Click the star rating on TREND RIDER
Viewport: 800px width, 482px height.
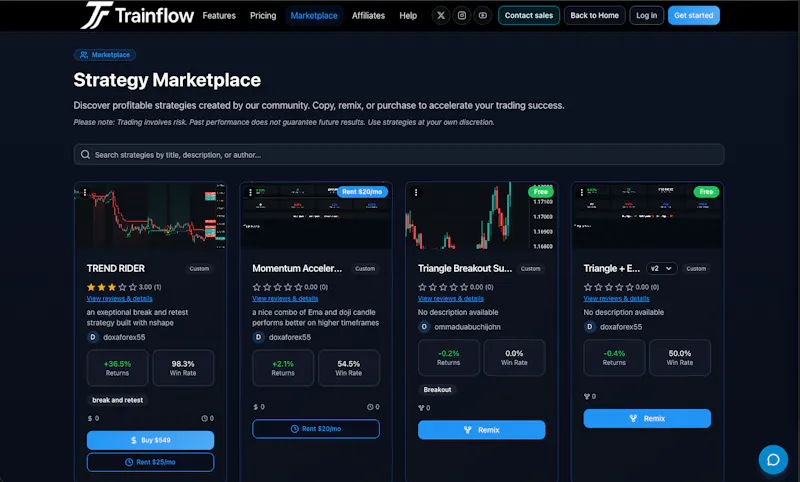pos(112,287)
